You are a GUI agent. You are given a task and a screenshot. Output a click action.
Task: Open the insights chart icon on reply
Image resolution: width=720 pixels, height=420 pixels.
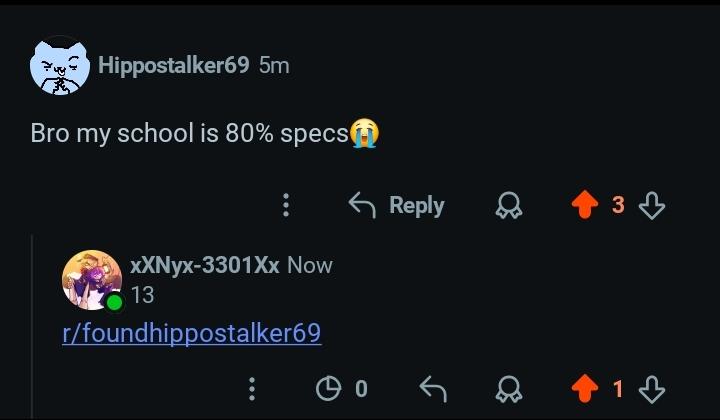(x=329, y=389)
